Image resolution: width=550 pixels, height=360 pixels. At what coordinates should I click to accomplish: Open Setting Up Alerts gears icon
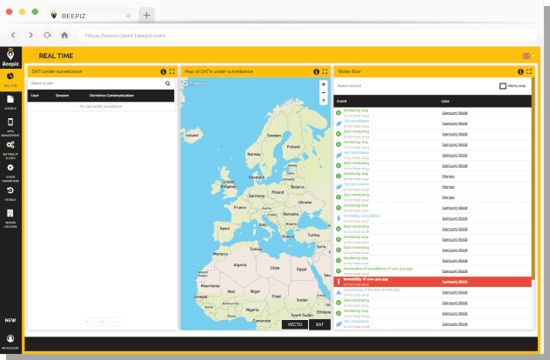coord(11,145)
